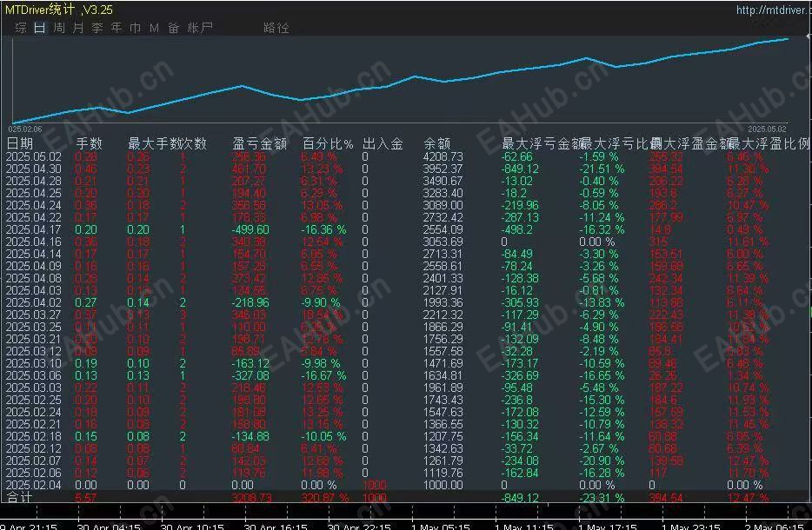Click total floating loss ratio -23.31 %
The image size is (812, 530).
click(602, 497)
